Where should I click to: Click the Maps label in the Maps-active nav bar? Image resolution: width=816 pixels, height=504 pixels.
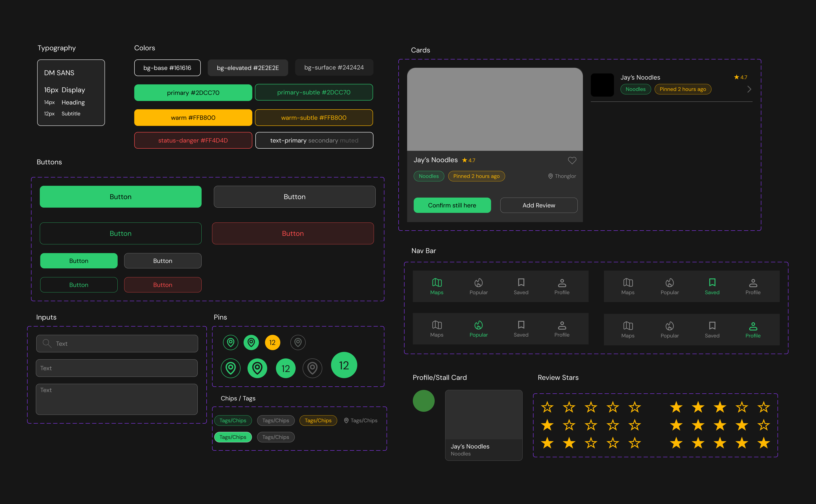point(436,292)
